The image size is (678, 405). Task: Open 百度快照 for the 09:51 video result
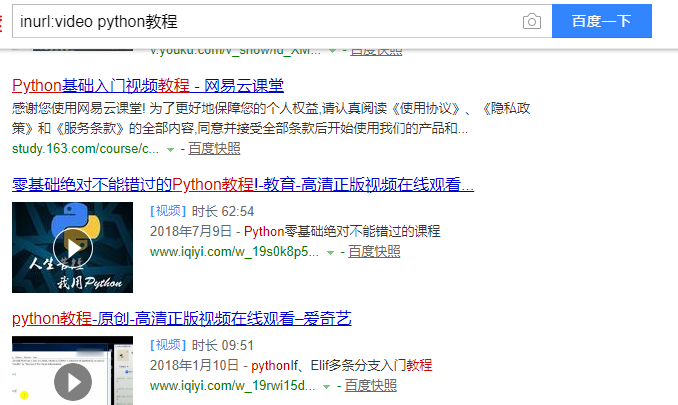[371, 386]
